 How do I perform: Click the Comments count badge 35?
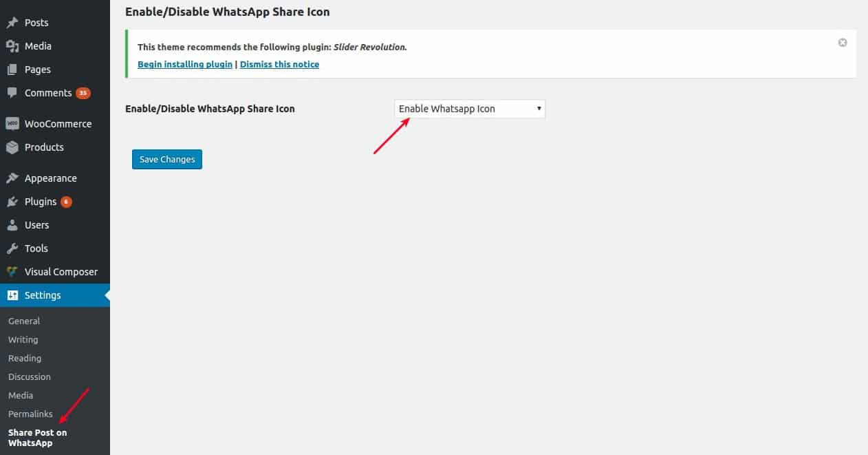[x=83, y=93]
